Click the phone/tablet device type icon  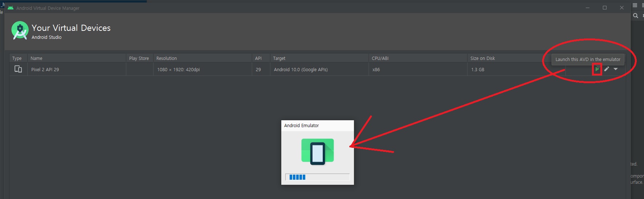18,69
